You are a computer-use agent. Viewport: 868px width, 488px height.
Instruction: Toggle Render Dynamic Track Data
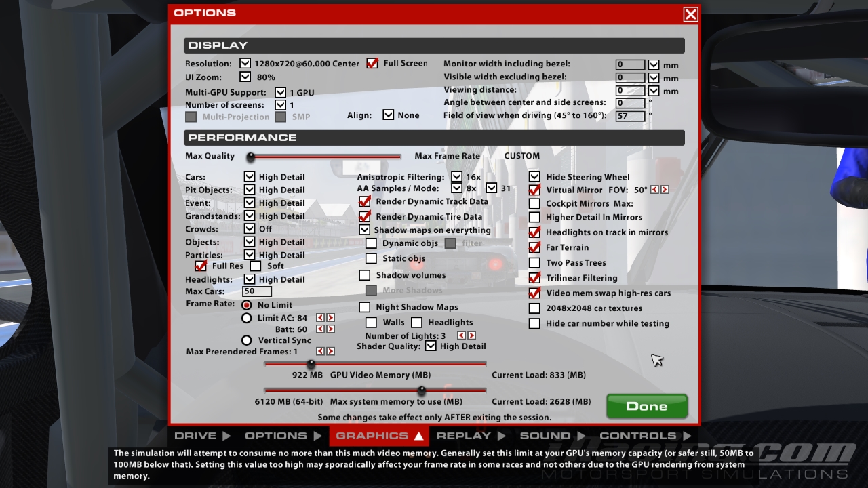[x=365, y=201]
